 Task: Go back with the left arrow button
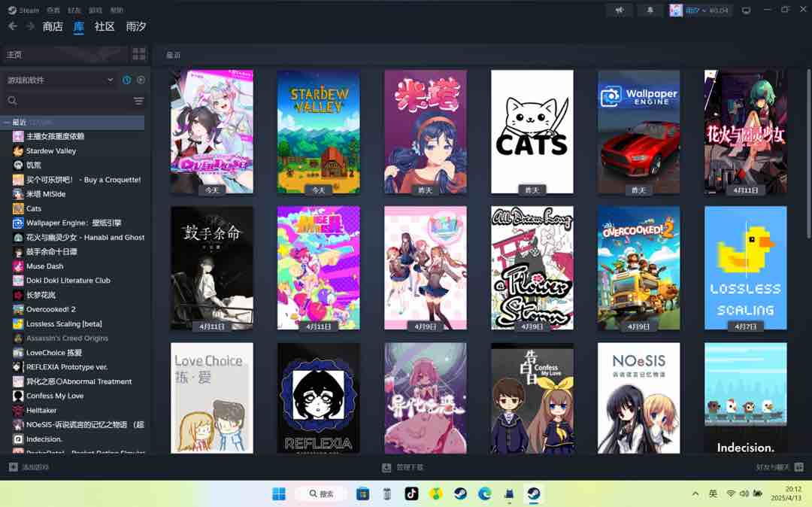tap(13, 26)
